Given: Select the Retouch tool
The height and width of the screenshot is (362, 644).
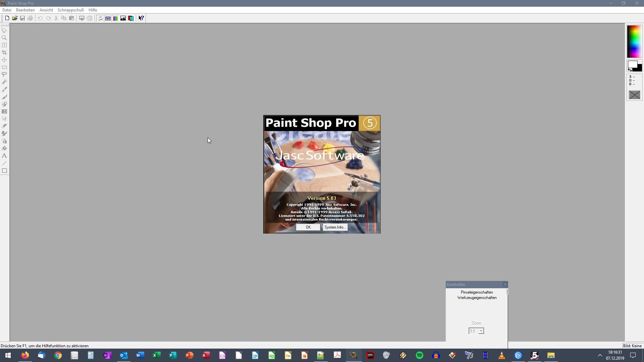Looking at the screenshot, I should (4, 119).
